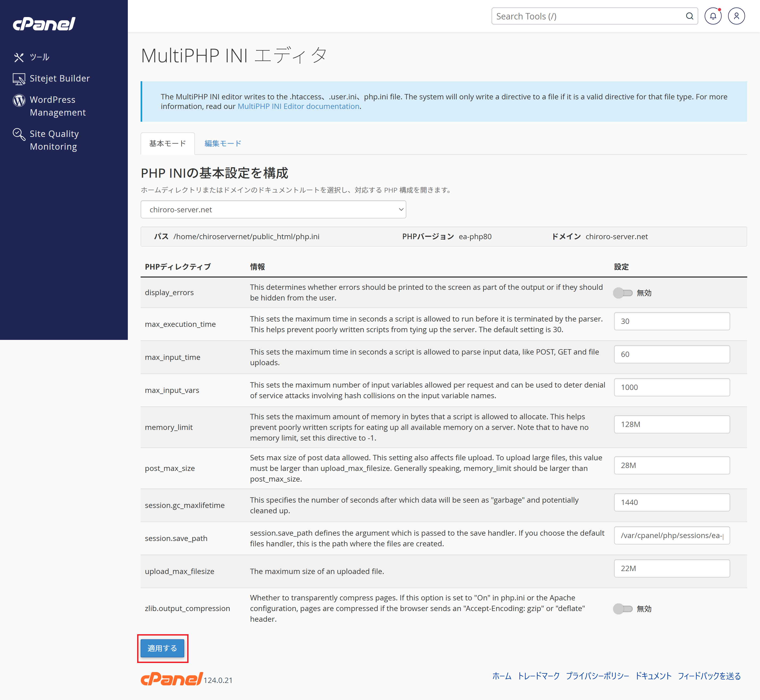This screenshot has width=760, height=700.
Task: Switch to the 基本モード tab
Action: pos(167,144)
